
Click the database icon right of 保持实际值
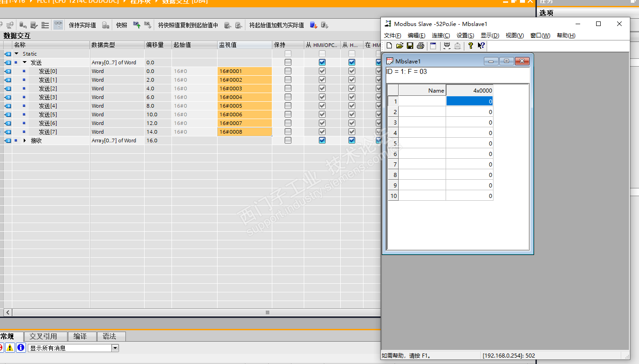tap(105, 25)
